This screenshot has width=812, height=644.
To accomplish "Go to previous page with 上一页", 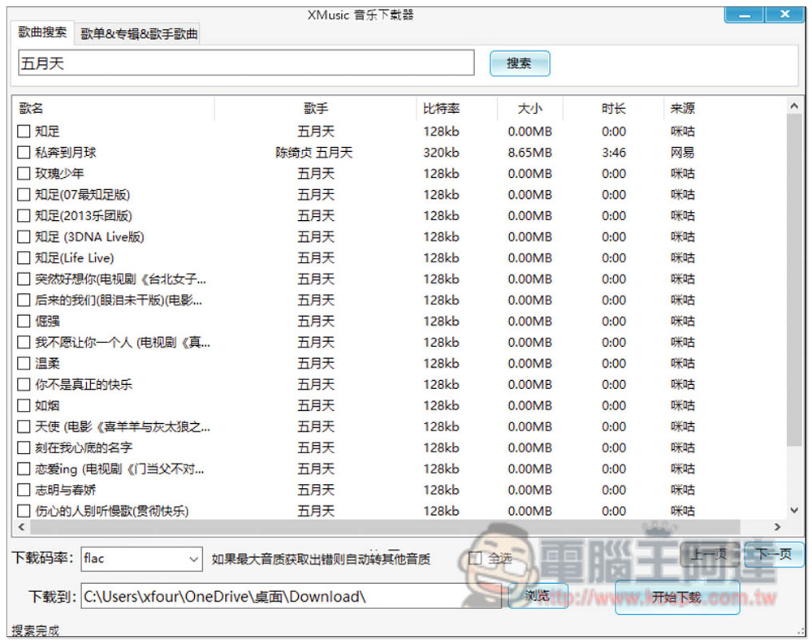I will point(709,555).
